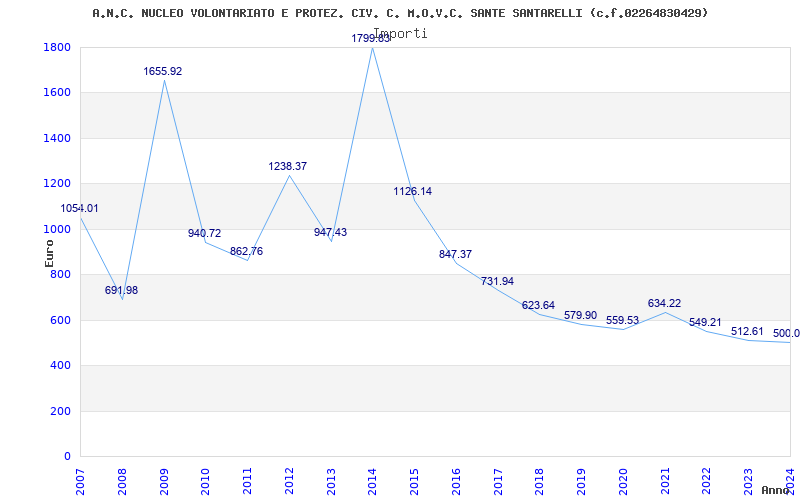Select the 862.76 value label
This screenshot has height=500, width=800.
[246, 252]
